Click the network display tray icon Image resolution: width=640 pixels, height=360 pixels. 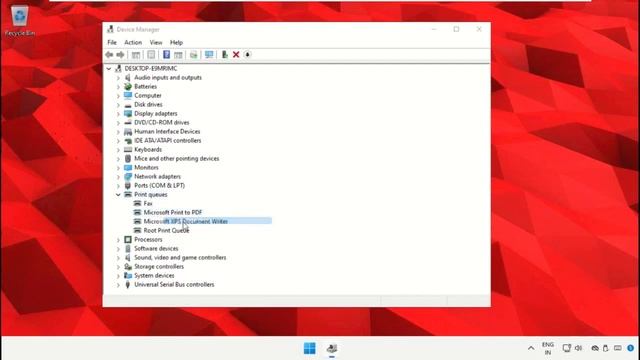(566, 348)
